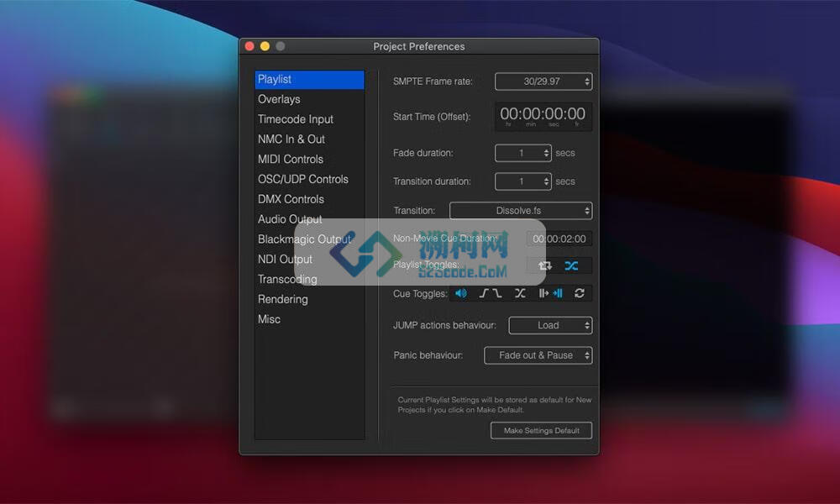
Task: Toggle the cue fade-out ramp icon
Action: coord(497,293)
